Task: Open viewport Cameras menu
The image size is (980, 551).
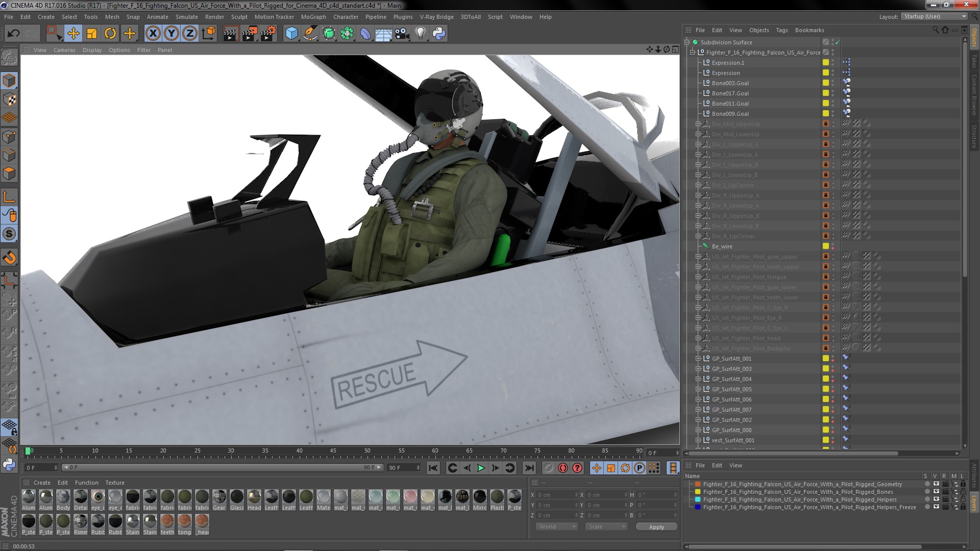Action: pos(64,50)
